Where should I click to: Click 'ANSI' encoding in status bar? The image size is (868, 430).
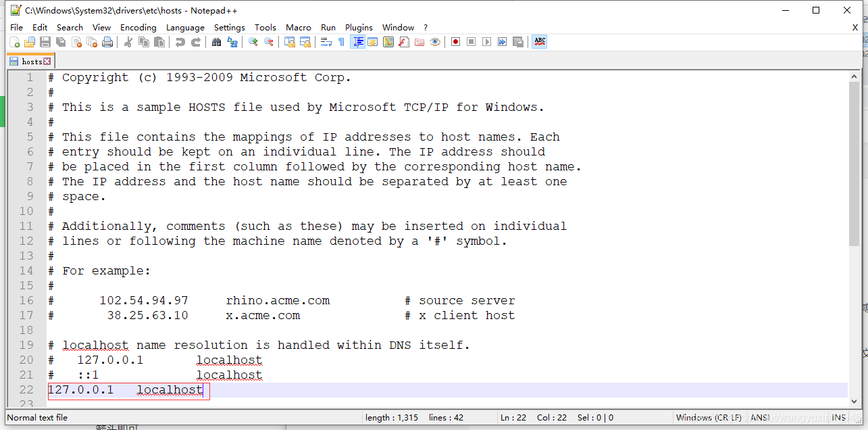click(x=760, y=417)
